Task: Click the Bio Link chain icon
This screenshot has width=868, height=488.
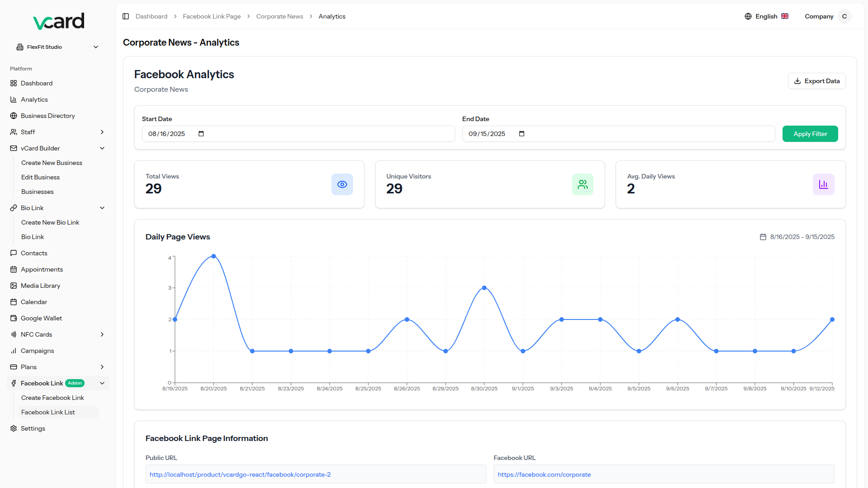Action: pyautogui.click(x=14, y=208)
